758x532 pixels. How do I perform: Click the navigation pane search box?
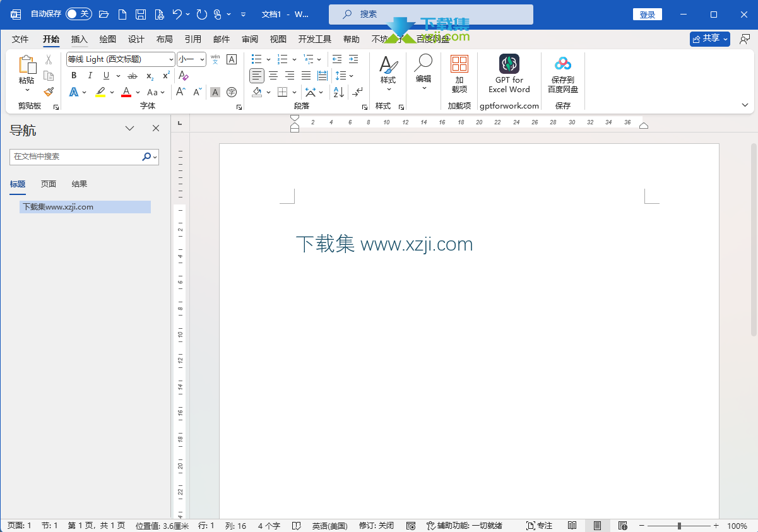click(x=84, y=157)
